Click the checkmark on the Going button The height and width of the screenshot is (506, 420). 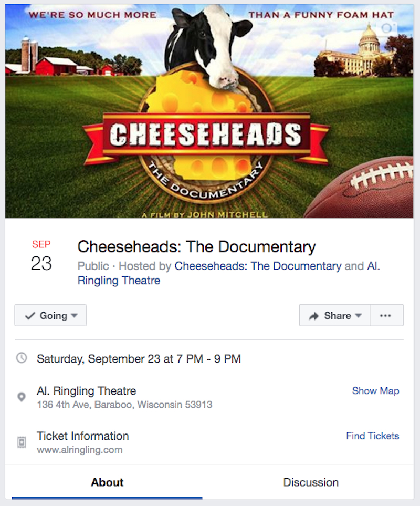tap(30, 316)
